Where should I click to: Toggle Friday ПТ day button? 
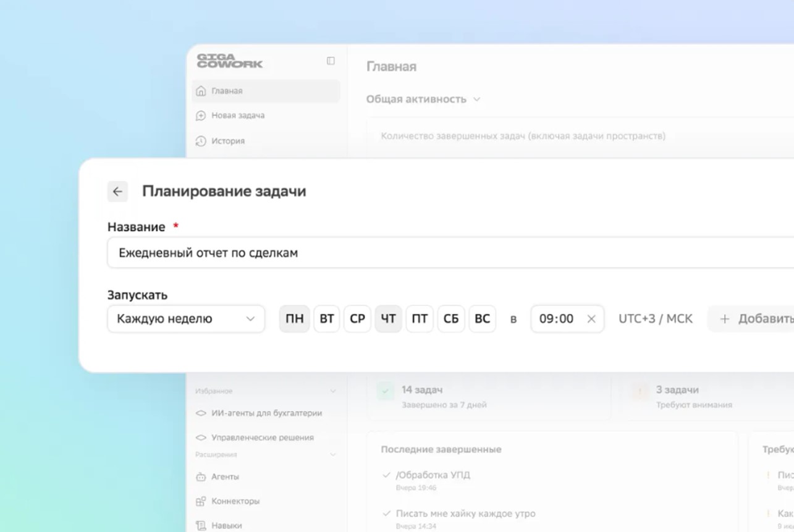[x=420, y=319]
